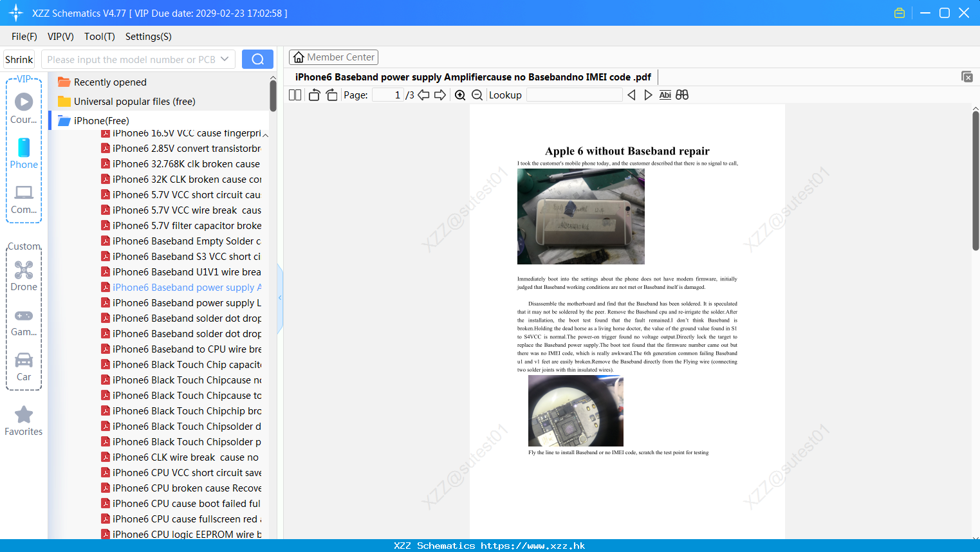This screenshot has width=980, height=552.
Task: Open the Course sidebar section
Action: [x=24, y=108]
